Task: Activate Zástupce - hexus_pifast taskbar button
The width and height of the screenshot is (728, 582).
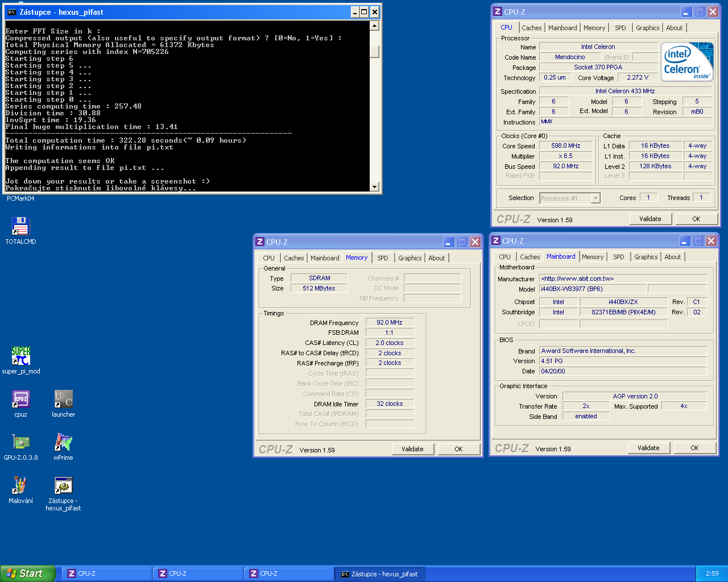Action: tap(379, 573)
